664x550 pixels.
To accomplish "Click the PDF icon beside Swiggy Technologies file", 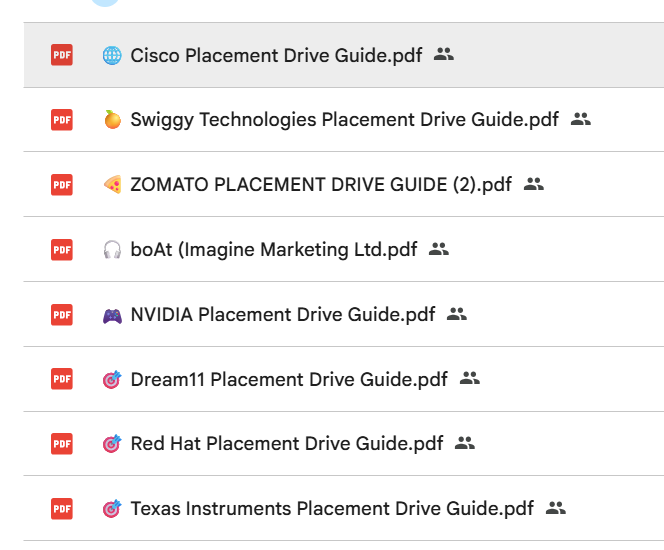I will [62, 120].
